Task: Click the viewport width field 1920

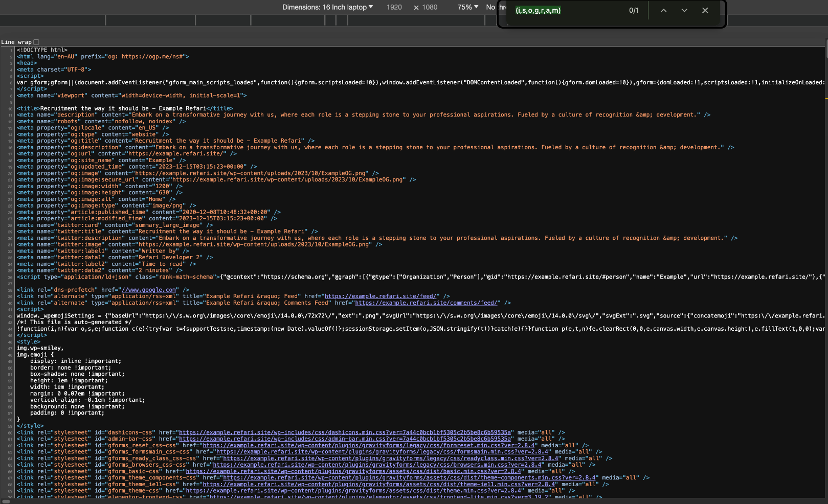Action: [394, 7]
